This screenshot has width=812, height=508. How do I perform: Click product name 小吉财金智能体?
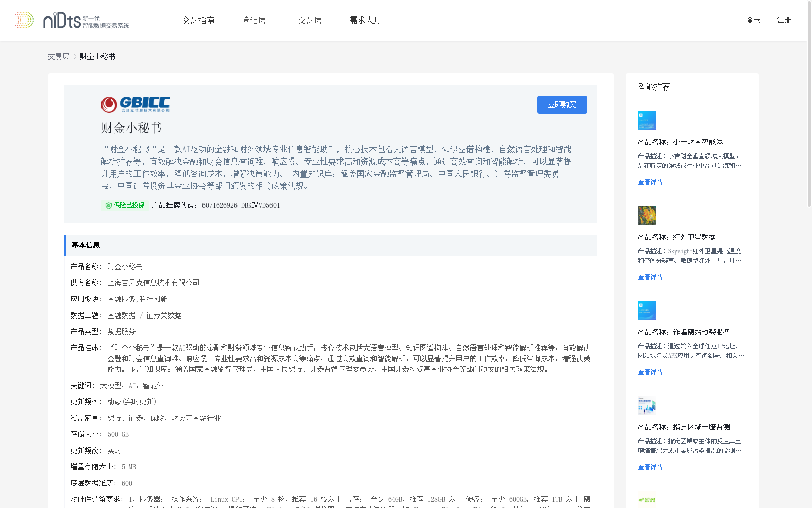coord(698,142)
